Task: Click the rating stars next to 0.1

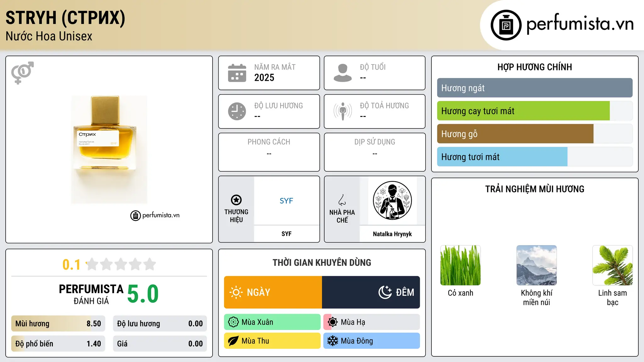Action: click(x=121, y=264)
